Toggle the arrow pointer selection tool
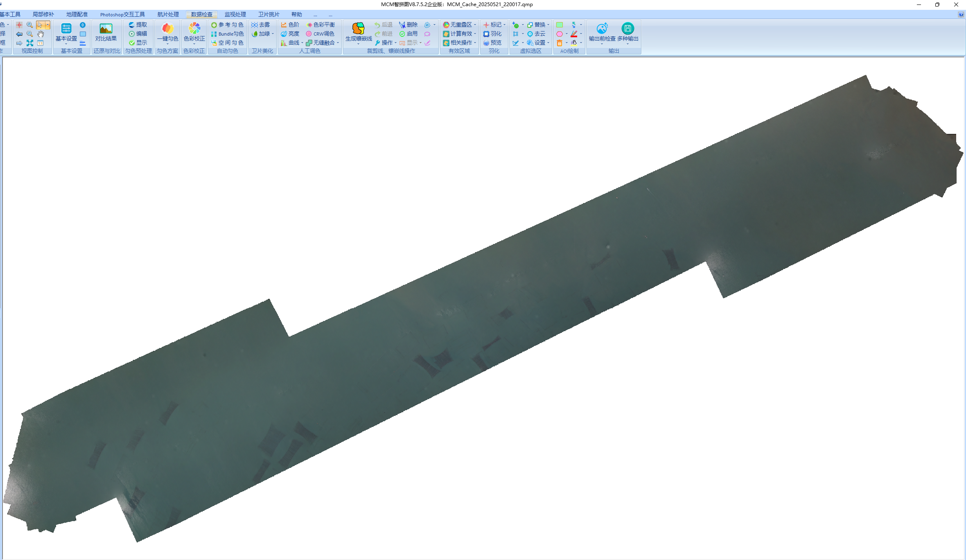The image size is (966, 560). tap(40, 25)
